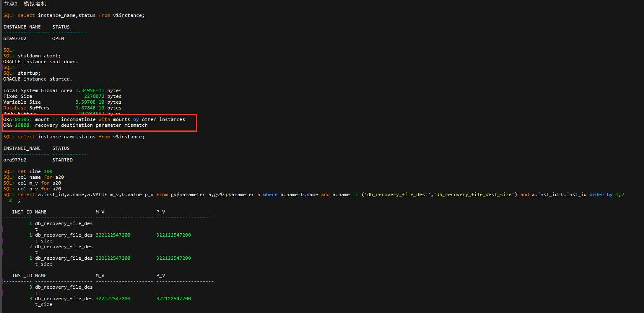Select M_V value 322122547200 for instance 3
This screenshot has width=644, height=313.
point(113,299)
